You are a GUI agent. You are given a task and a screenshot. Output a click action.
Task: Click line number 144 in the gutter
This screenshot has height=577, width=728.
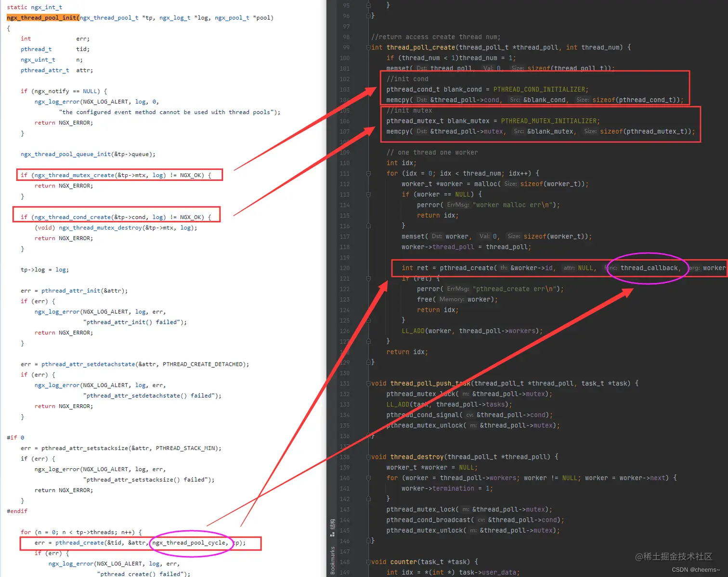pos(345,520)
